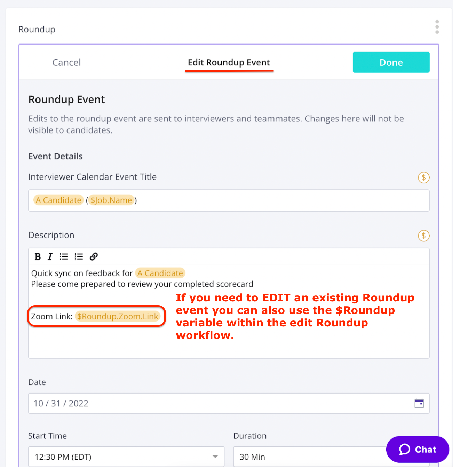Open the three-dot Roundup options menu
Image resolution: width=460 pixels, height=476 pixels.
coord(437,27)
